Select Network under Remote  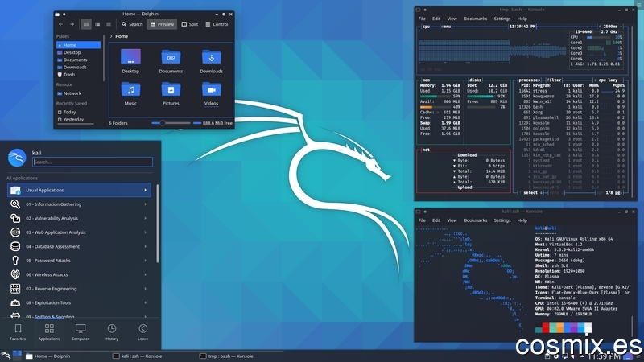click(78, 93)
